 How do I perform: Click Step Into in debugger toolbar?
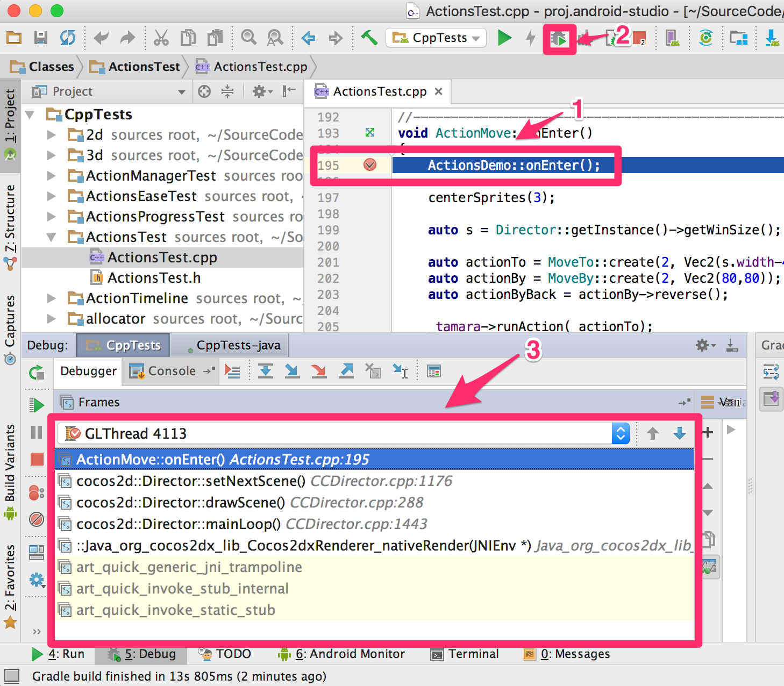point(292,371)
